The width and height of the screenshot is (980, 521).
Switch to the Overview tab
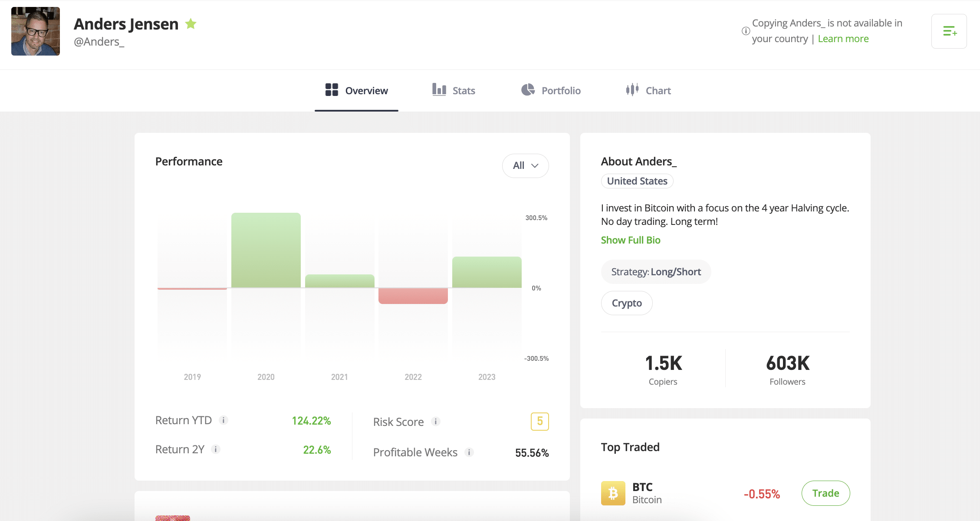tap(356, 90)
